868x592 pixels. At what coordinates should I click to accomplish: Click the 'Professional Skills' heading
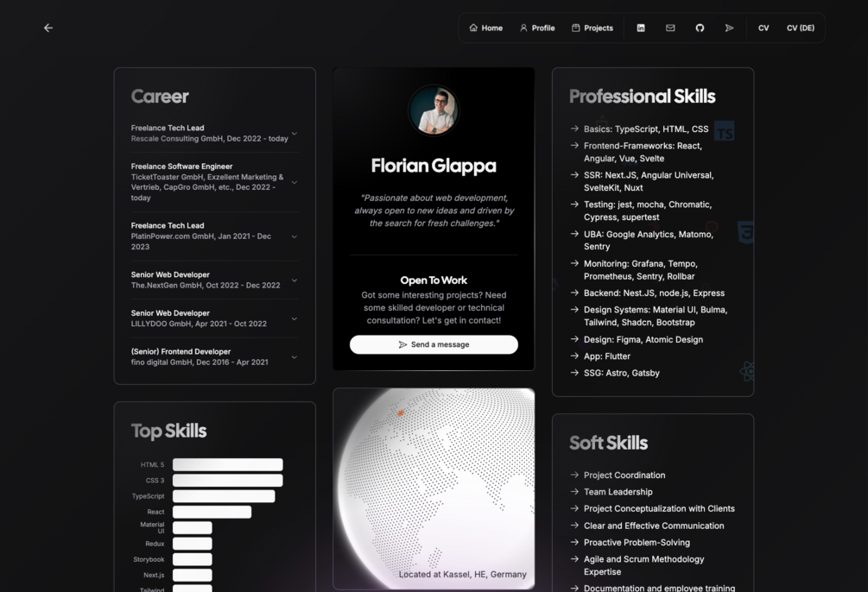point(642,97)
